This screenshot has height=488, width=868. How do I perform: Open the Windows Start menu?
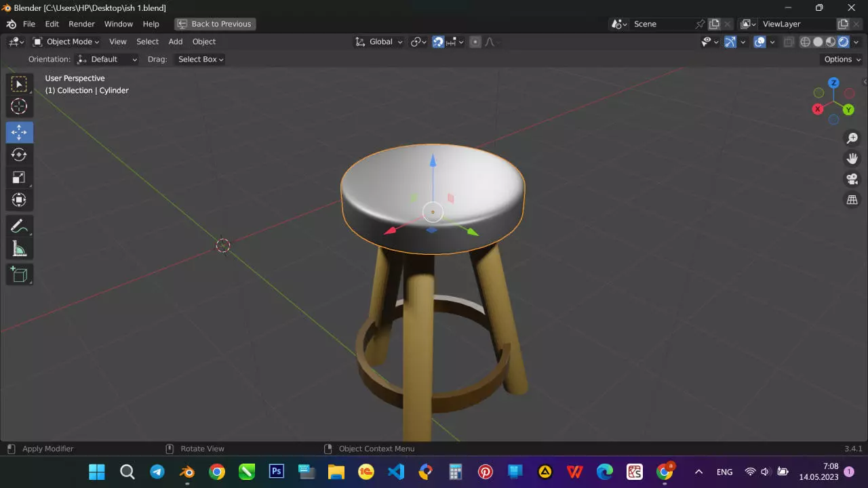click(x=97, y=472)
